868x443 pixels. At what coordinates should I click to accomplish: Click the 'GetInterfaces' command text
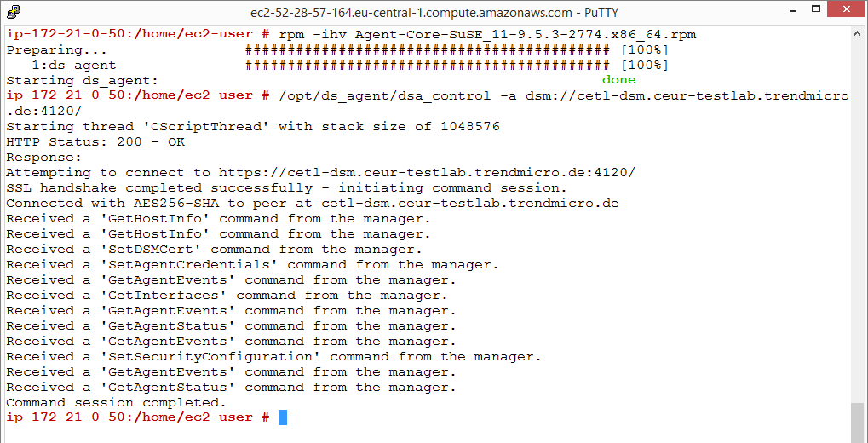pyautogui.click(x=164, y=296)
